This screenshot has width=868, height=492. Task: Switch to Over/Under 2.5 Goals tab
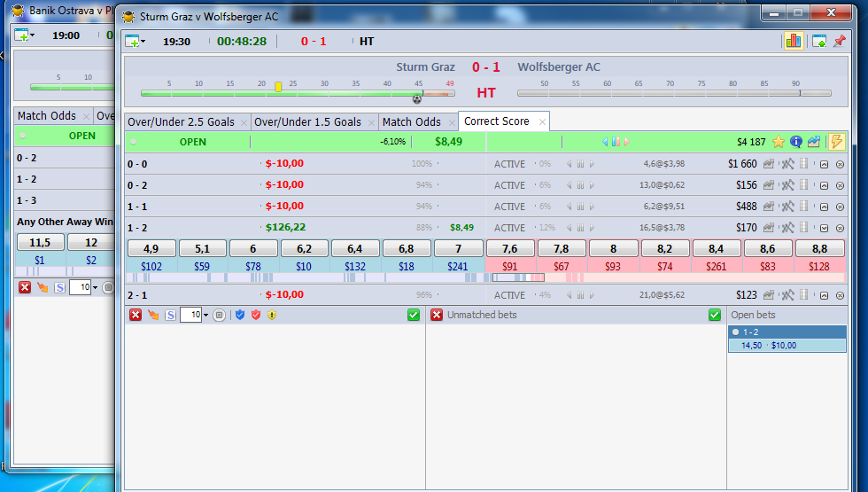(x=181, y=122)
